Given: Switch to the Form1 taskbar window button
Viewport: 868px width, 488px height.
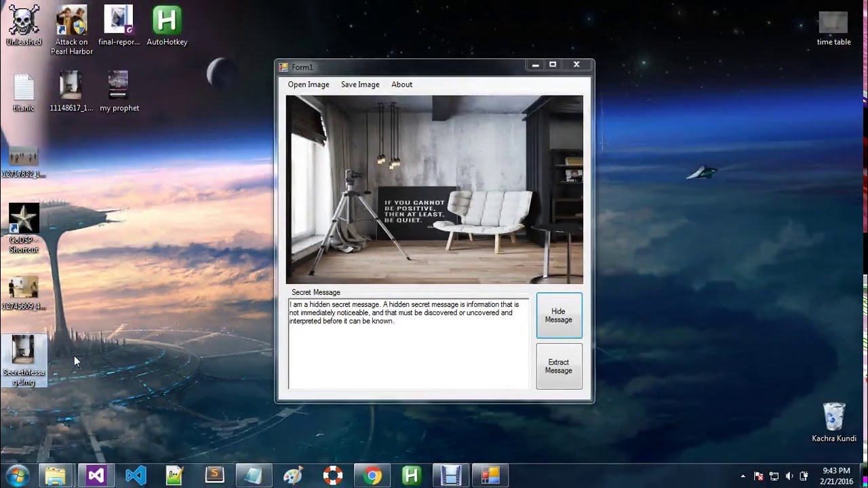Looking at the screenshot, I should coord(490,476).
